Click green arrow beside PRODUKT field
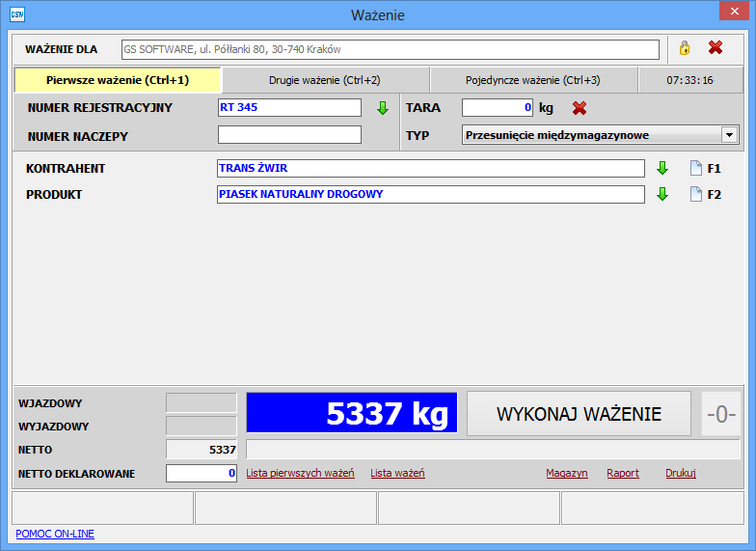Image resolution: width=756 pixels, height=551 pixels. pos(662,194)
